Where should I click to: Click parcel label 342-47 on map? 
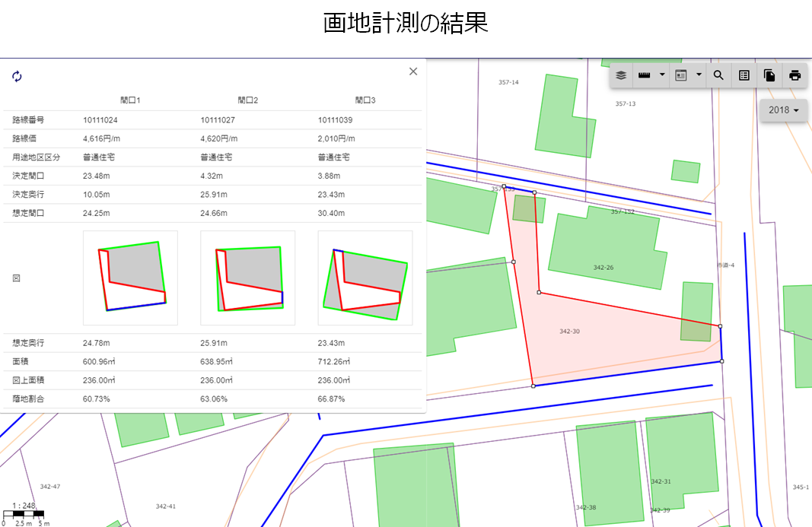tap(50, 486)
